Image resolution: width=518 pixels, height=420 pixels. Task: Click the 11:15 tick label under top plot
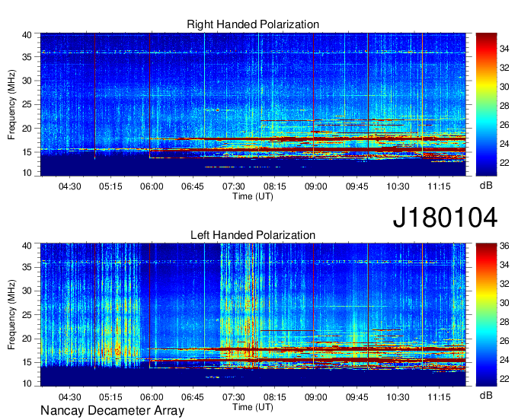tap(439, 186)
